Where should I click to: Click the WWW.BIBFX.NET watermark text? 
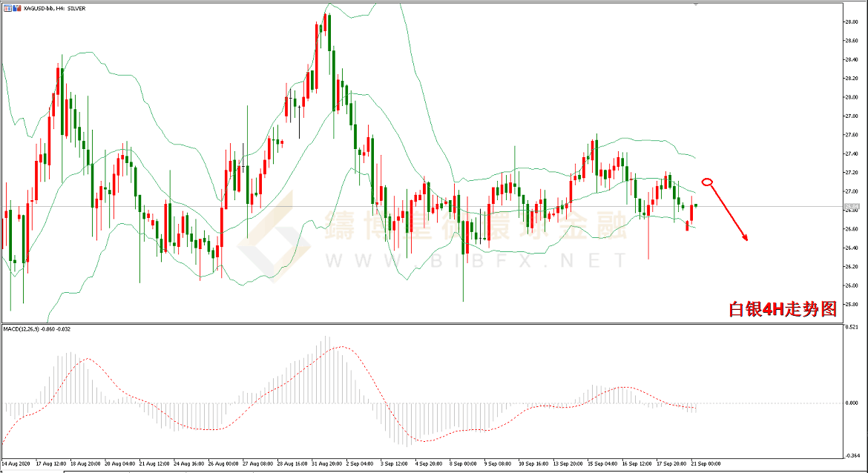point(475,260)
